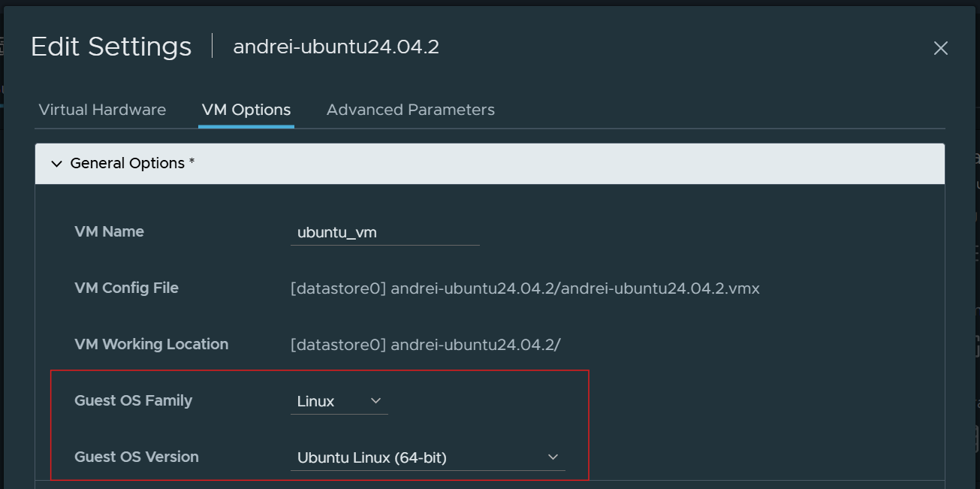Open the Advanced Parameters tab

[x=410, y=110]
